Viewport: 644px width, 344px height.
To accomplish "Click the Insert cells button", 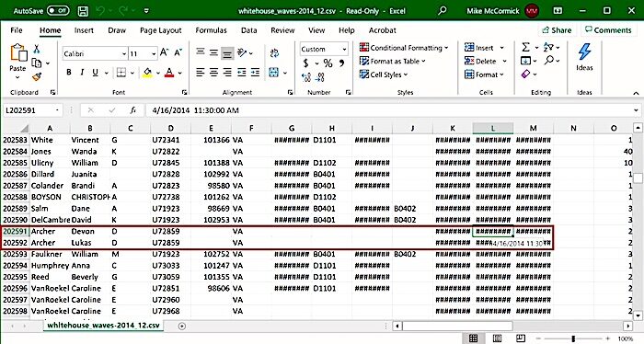I will (x=484, y=48).
